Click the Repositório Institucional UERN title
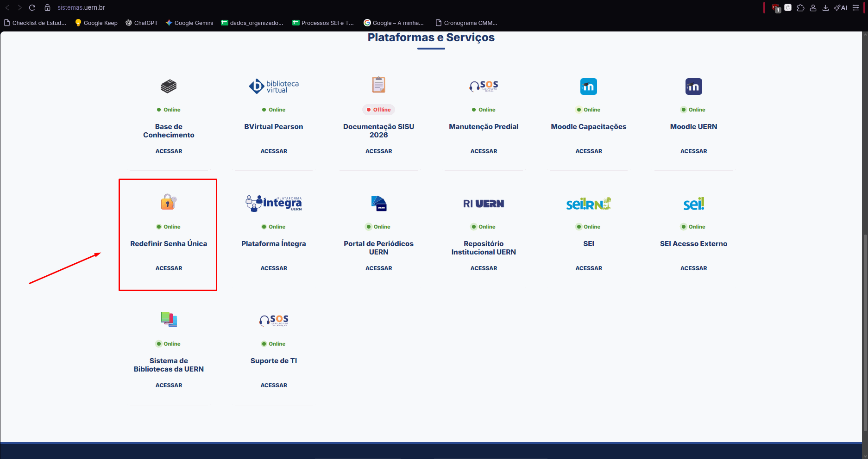868x459 pixels. tap(484, 248)
